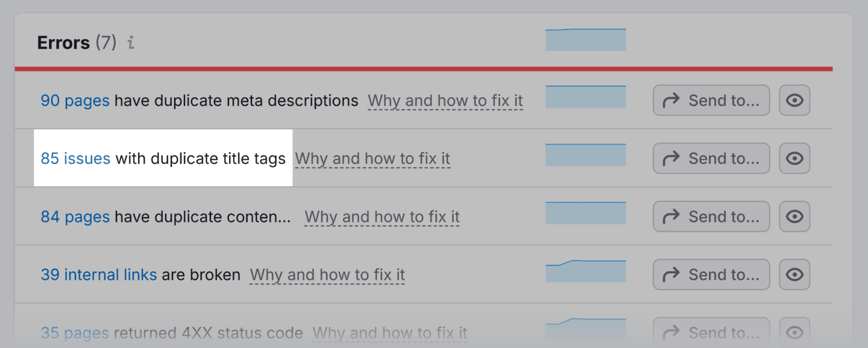The height and width of the screenshot is (348, 868).
Task: Open the 39 internal links link
Action: click(x=98, y=275)
